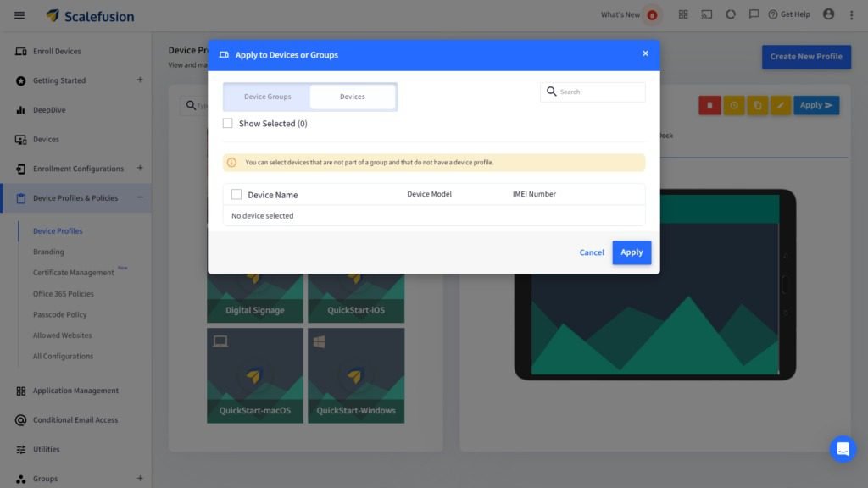Open the apps grid icon in header
This screenshot has height=488, width=868.
click(x=683, y=14)
